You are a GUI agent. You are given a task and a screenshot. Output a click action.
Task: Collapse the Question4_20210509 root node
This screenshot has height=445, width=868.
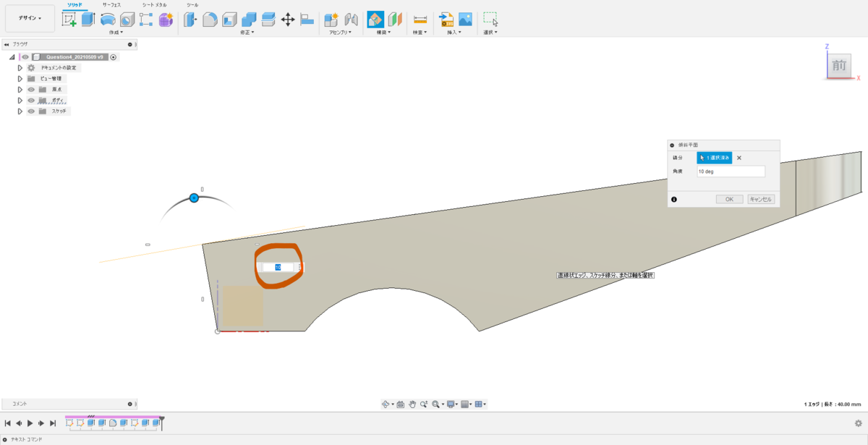tap(12, 56)
